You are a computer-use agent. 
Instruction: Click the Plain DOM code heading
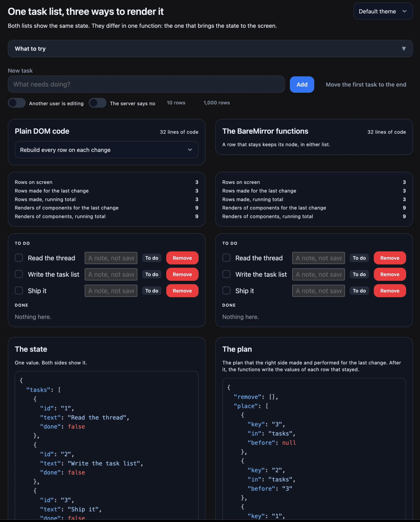click(42, 131)
